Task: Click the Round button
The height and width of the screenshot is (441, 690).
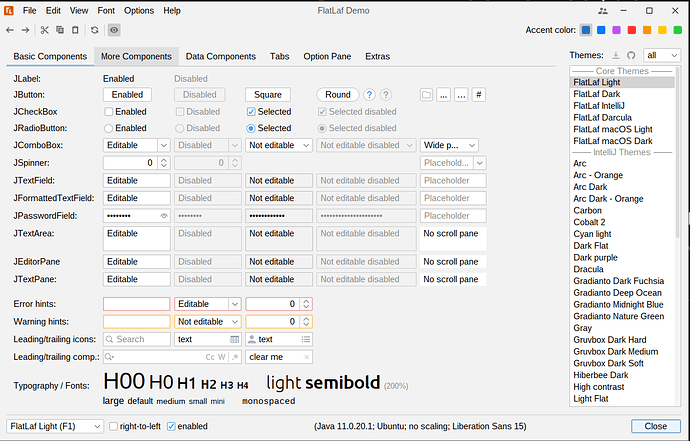Action: 338,95
